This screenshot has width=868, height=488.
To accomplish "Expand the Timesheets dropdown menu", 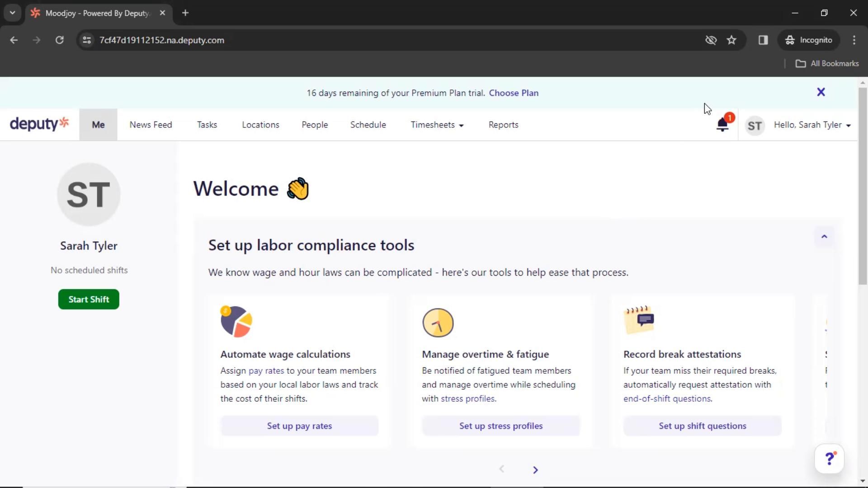I will [x=437, y=125].
